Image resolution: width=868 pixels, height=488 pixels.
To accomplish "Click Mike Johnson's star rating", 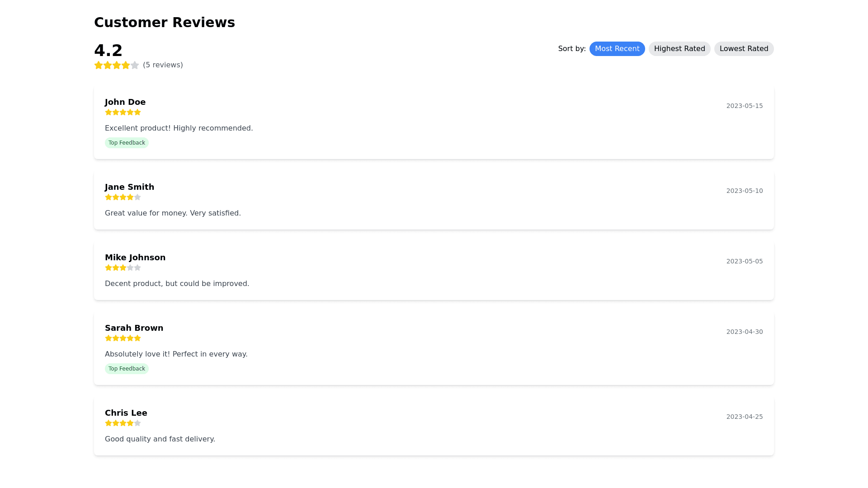I will 123,267.
